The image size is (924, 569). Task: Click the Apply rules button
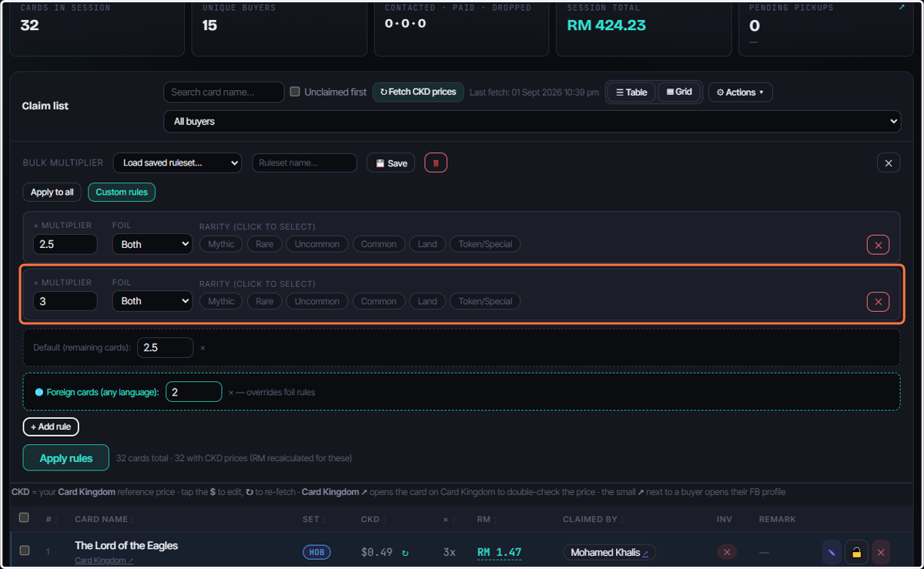[x=66, y=458]
